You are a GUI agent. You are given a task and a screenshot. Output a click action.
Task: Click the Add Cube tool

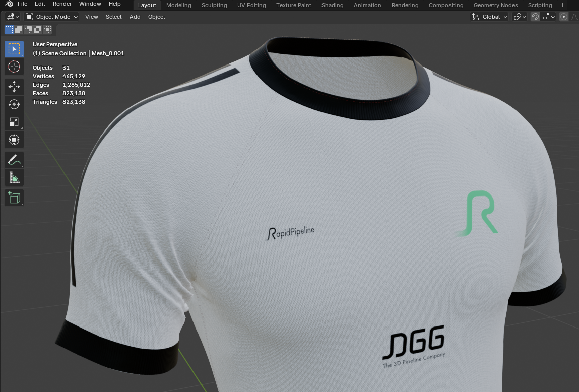point(14,198)
